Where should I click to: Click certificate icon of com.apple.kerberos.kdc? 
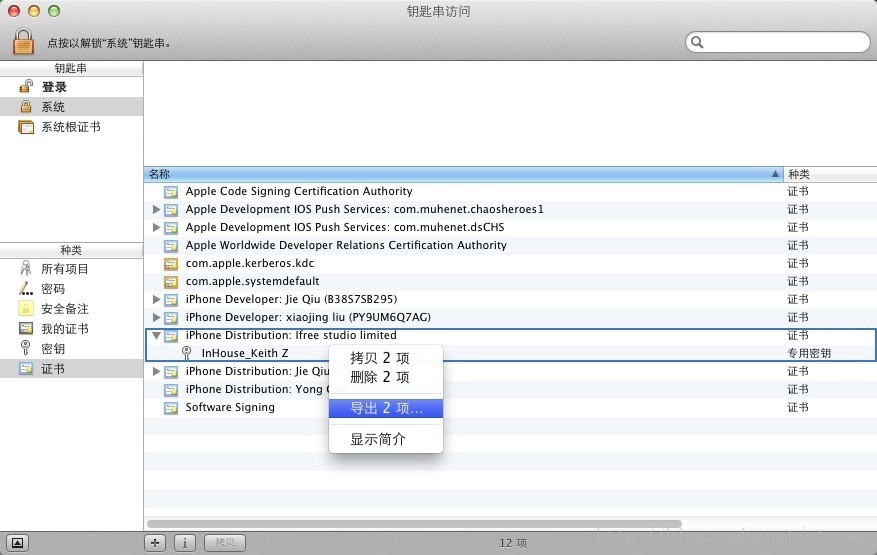point(171,264)
